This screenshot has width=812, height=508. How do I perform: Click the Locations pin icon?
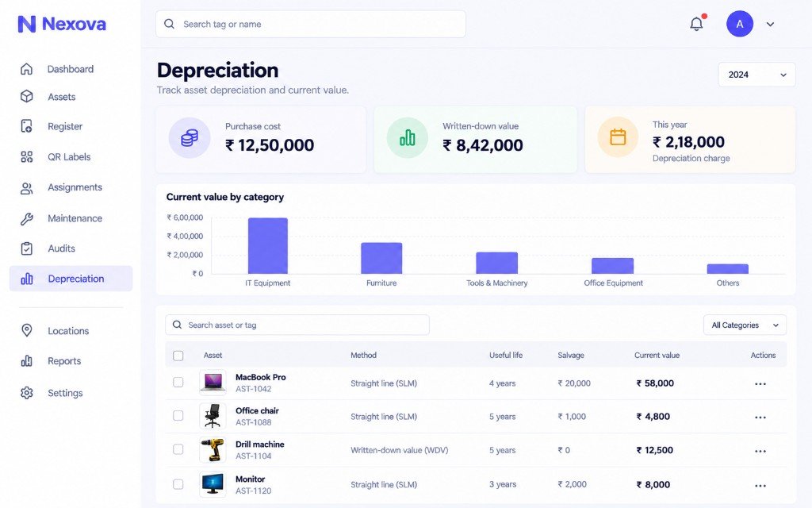pos(27,330)
